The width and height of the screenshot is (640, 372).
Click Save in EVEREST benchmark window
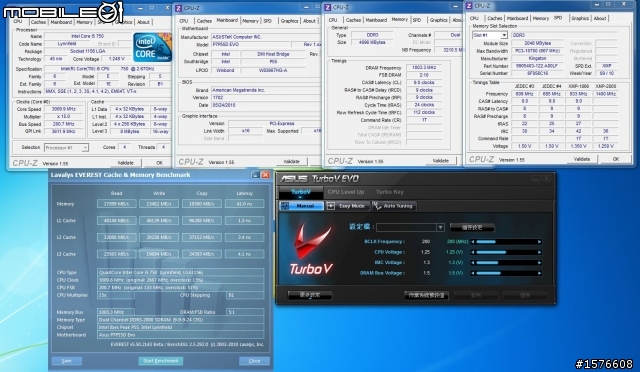[67, 361]
